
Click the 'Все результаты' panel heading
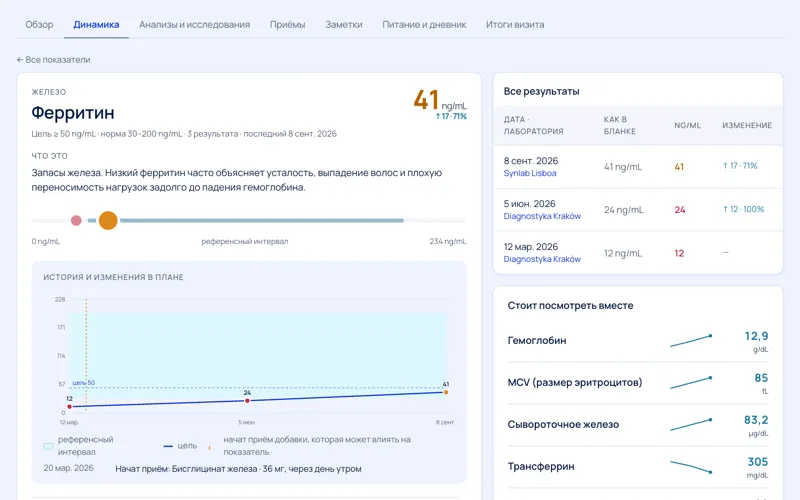(541, 91)
